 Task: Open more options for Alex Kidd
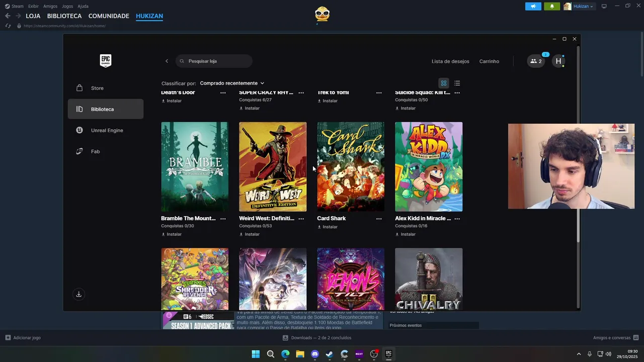coord(457,219)
